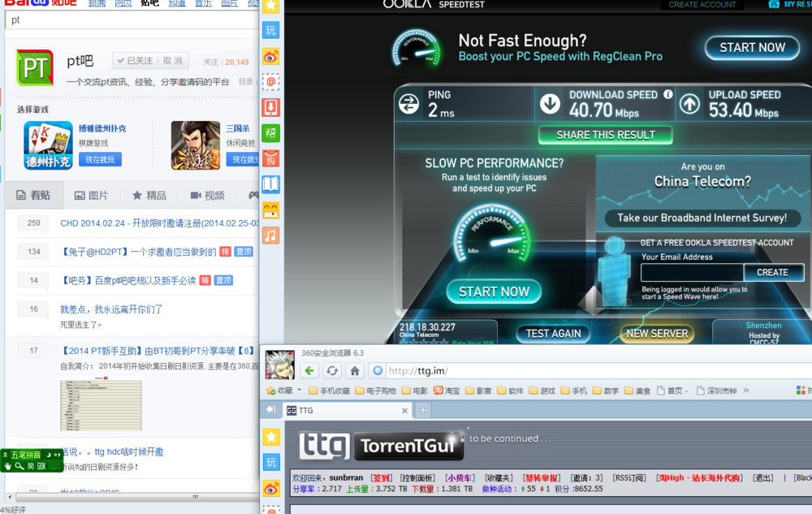Click 现在就玩 for 博雅德州扑克
This screenshot has width=812, height=514.
click(x=100, y=159)
